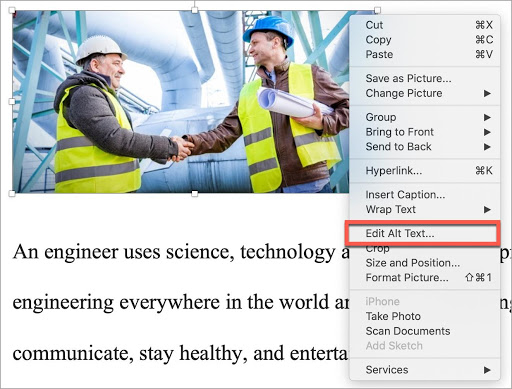Open the Send to Back submenu
Screen dimensions: 512x389
point(424,147)
